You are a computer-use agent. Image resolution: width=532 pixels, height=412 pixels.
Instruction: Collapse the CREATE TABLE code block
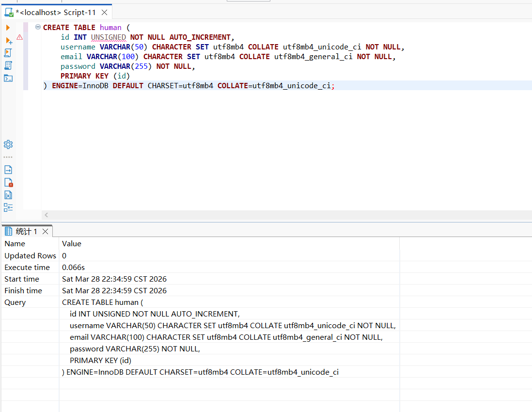pyautogui.click(x=38, y=28)
